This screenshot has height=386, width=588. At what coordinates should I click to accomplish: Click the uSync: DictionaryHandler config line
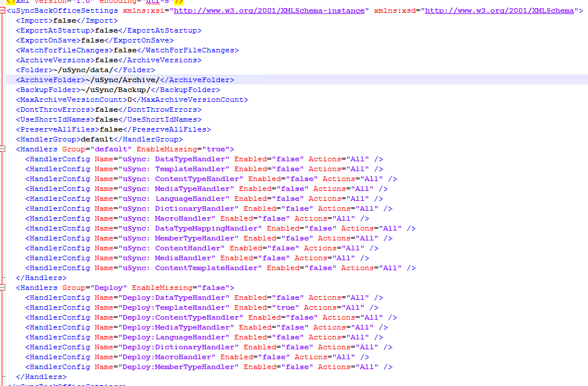click(209, 208)
